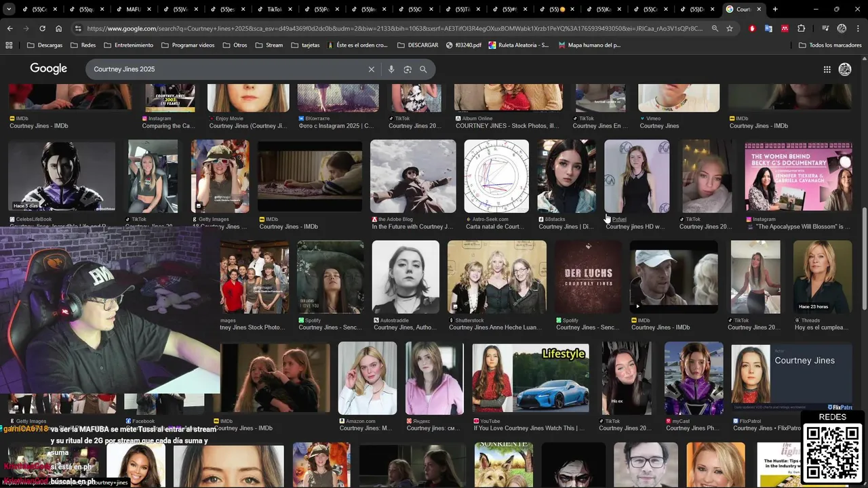Open the Descargas bookmarks folder

point(45,45)
